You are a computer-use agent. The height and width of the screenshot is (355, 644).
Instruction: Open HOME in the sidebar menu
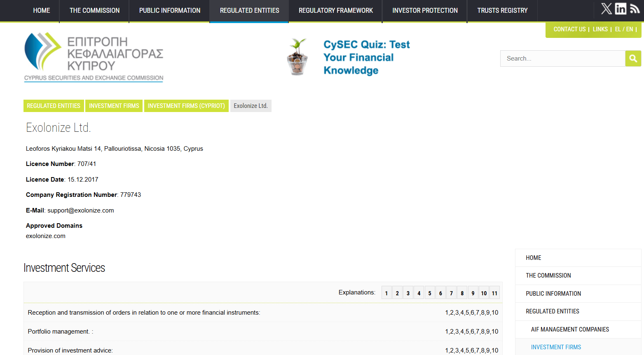[x=578, y=258]
